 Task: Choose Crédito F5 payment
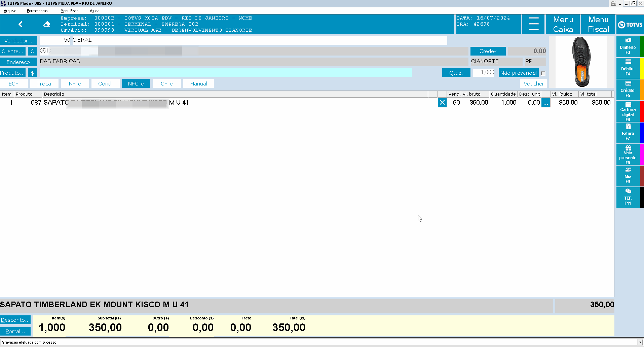pos(628,90)
